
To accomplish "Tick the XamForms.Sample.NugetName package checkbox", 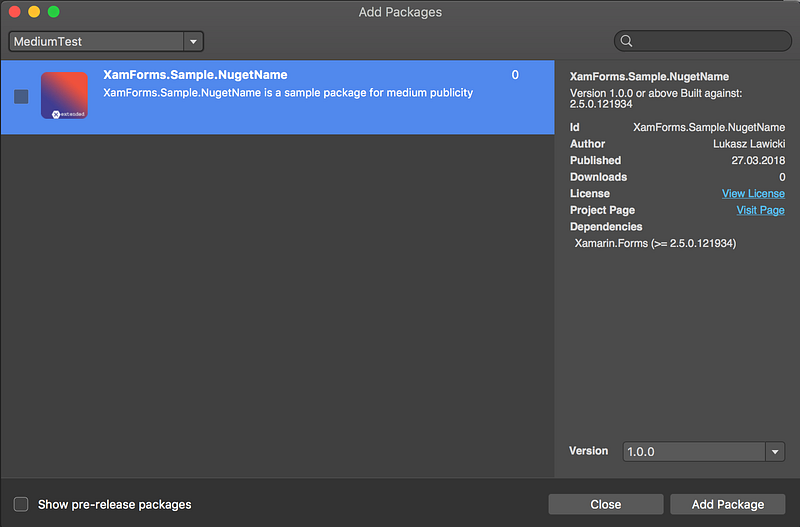I will pos(21,97).
